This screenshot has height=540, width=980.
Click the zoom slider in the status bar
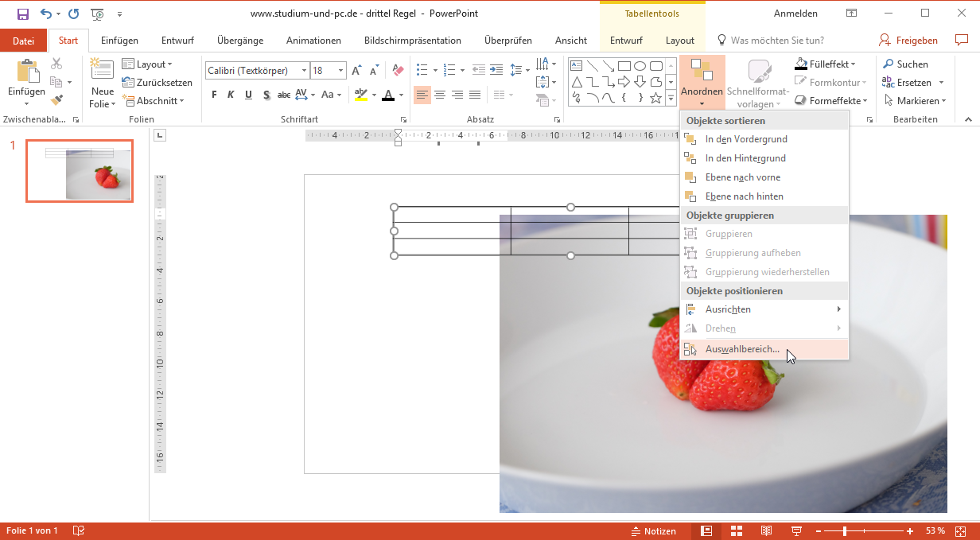click(865, 530)
